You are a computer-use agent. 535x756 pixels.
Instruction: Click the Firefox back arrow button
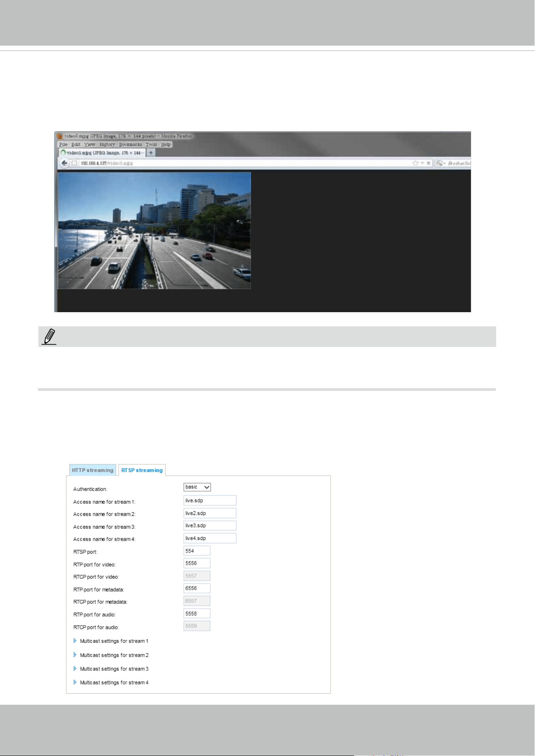(x=64, y=163)
